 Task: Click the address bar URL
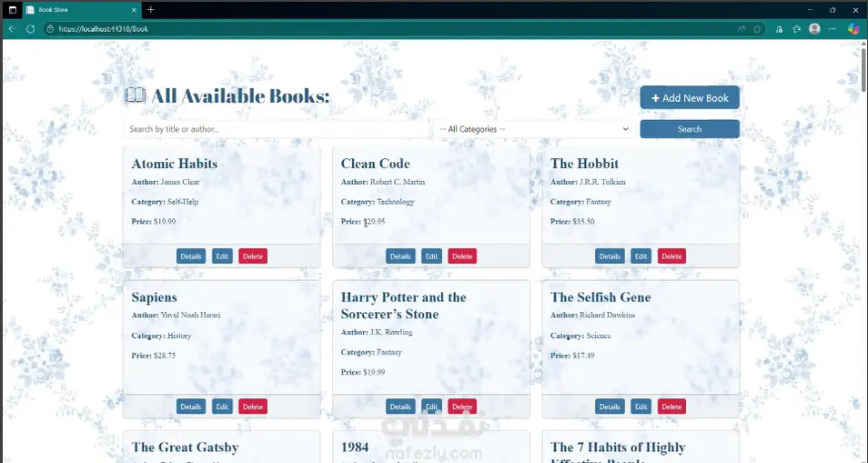104,29
